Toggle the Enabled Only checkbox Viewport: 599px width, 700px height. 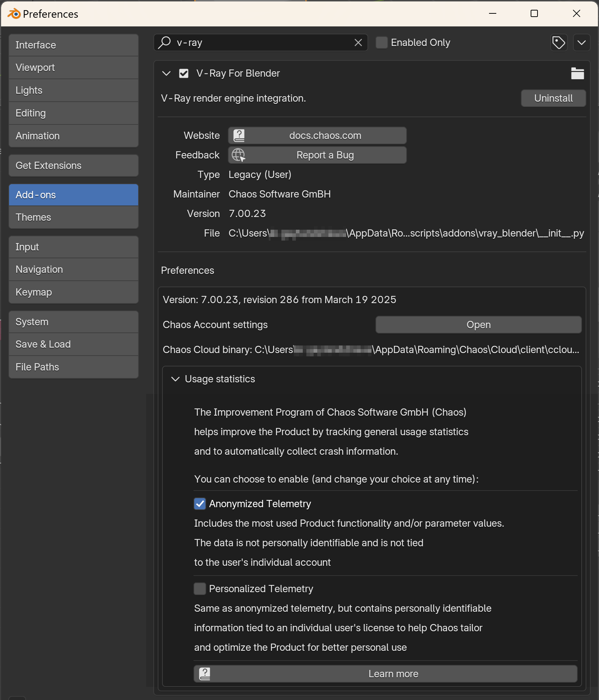point(382,43)
